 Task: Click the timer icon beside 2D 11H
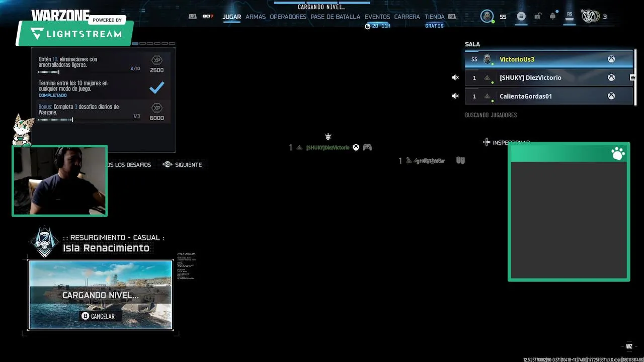click(367, 26)
